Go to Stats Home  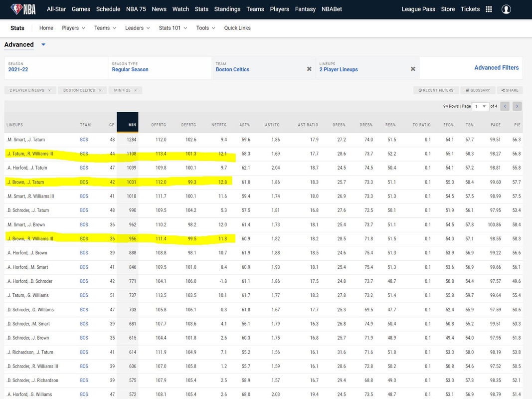pos(46,28)
